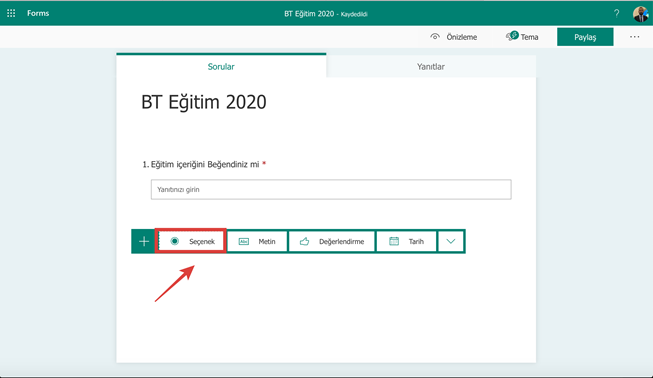Add a Seçenek choice question
Screen dimensions: 653x378
point(192,241)
